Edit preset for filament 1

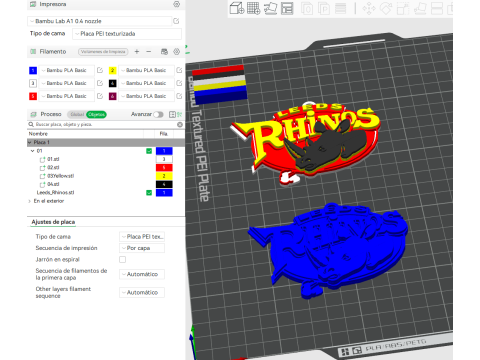coord(100,70)
